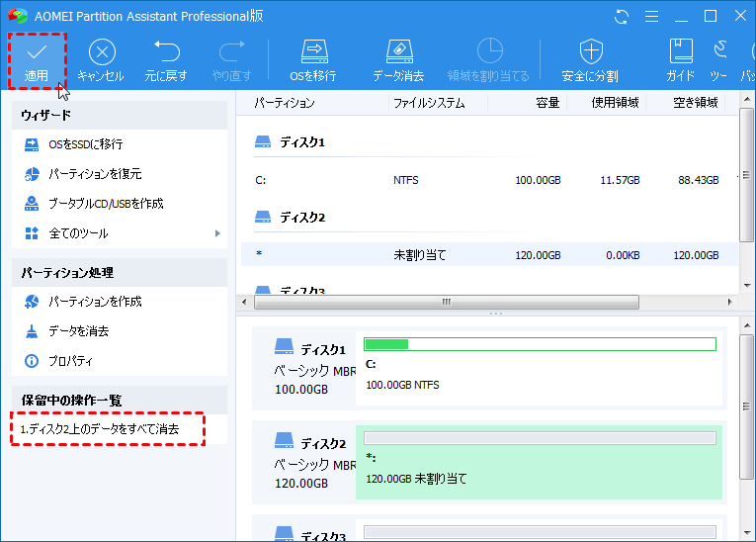Click the 88.43GB free space cell
The width and height of the screenshot is (756, 542).
coord(698,180)
